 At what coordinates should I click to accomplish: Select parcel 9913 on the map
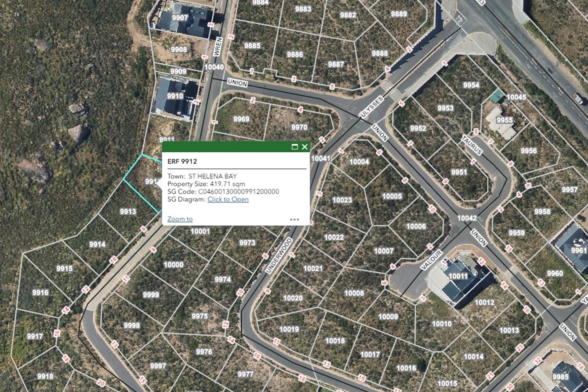[128, 211]
